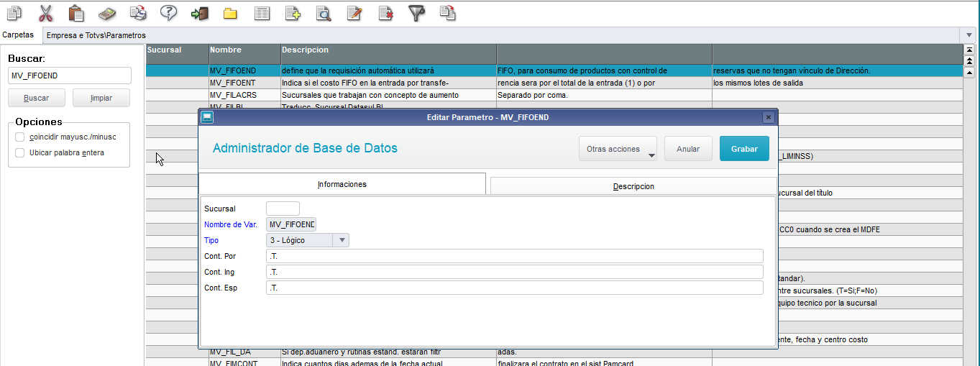This screenshot has height=366, width=980.
Task: Click the Paste clipboard icon
Action: (76, 13)
